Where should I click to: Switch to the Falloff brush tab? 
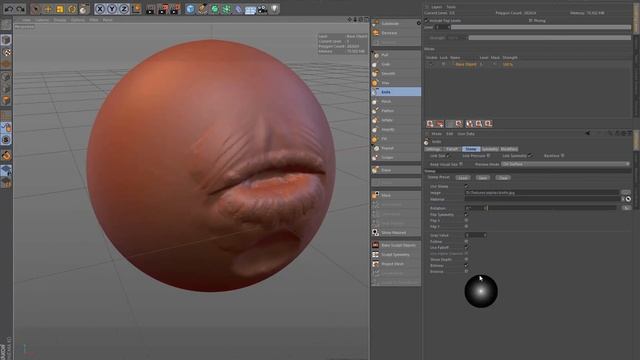click(452, 149)
